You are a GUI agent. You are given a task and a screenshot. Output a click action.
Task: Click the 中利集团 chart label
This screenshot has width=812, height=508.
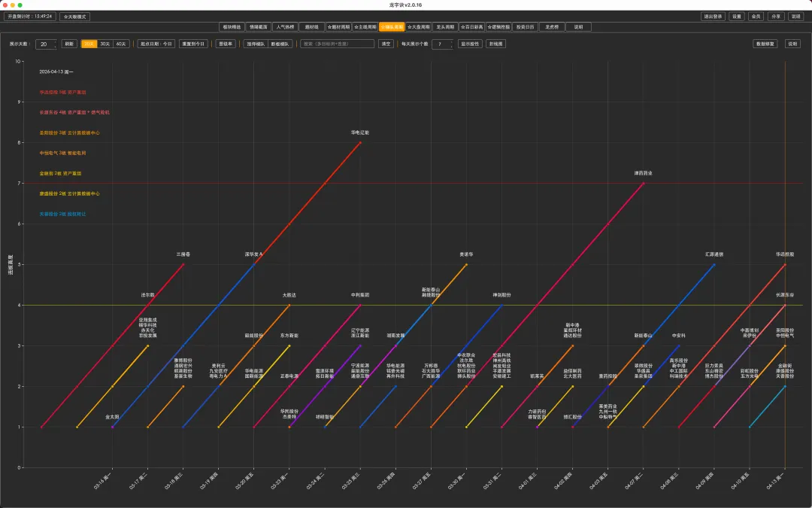point(360,295)
